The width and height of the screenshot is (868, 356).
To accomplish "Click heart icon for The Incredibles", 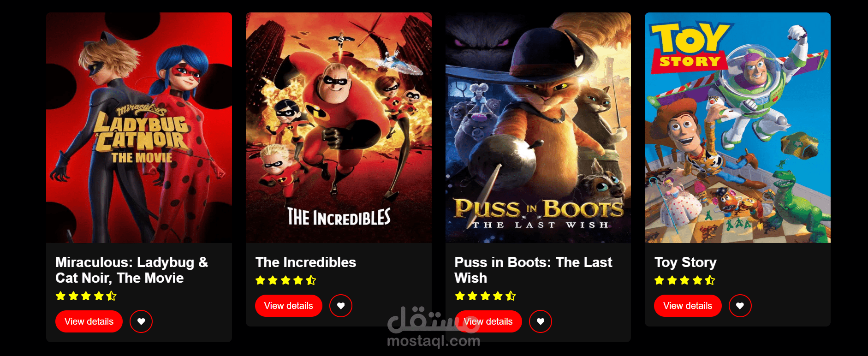I will 341,306.
